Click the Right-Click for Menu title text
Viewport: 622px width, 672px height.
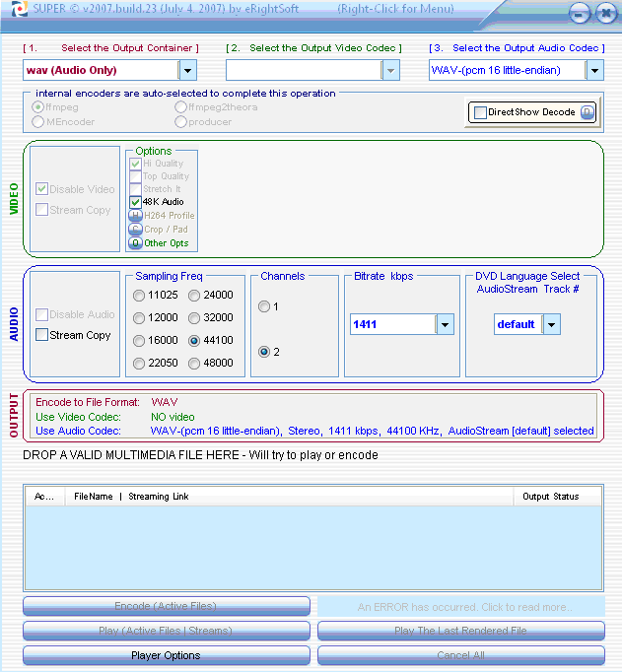(395, 9)
